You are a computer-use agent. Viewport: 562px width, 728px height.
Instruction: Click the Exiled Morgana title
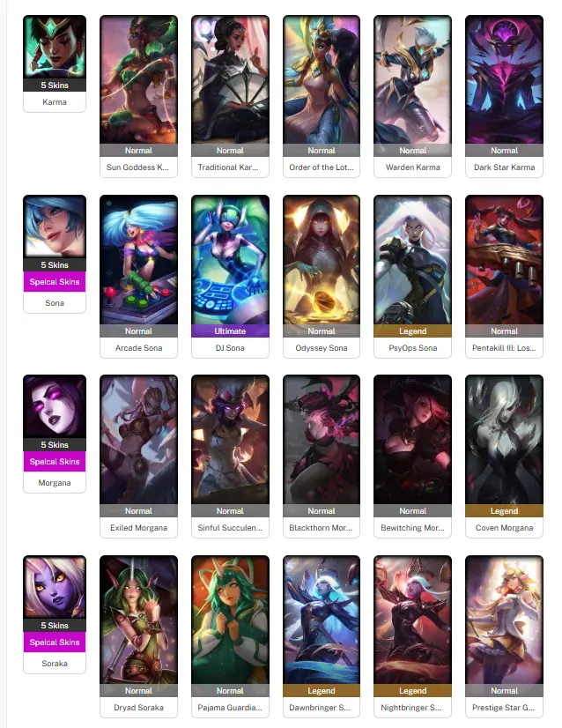pyautogui.click(x=138, y=527)
